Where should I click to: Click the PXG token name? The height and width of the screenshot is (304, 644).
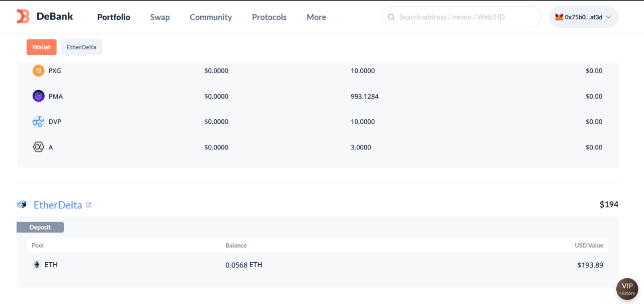pos(55,71)
